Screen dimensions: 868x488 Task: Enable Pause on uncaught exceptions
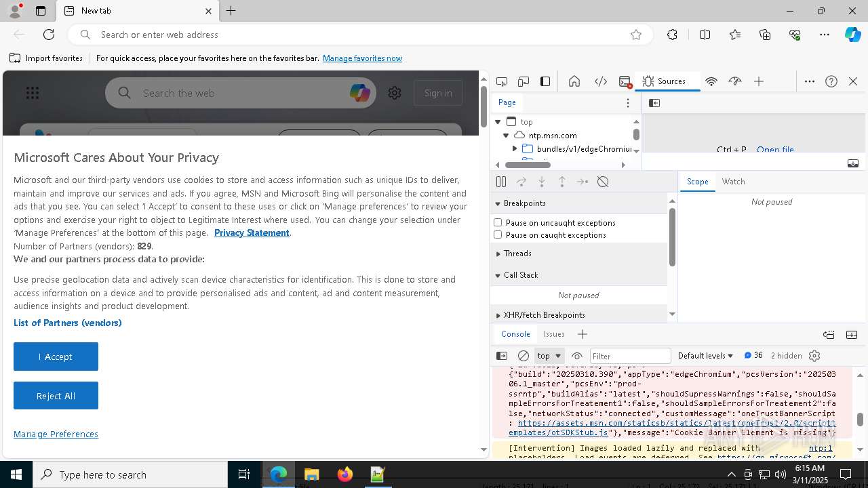pos(498,222)
